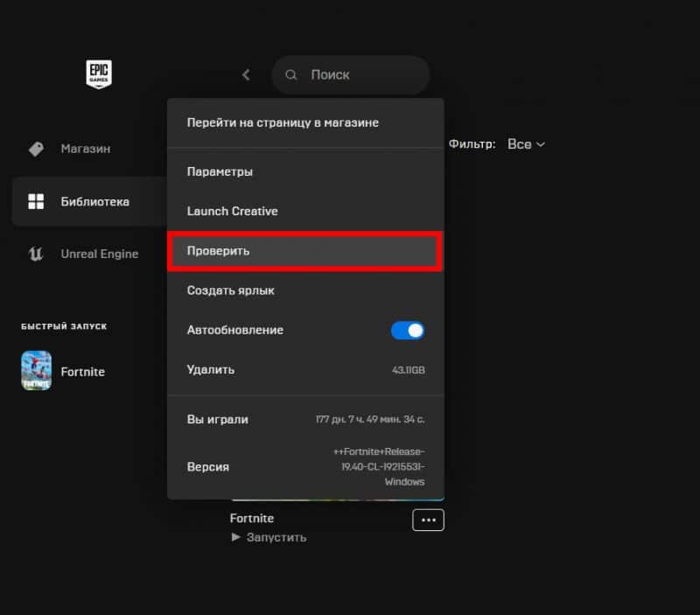The width and height of the screenshot is (700, 615).
Task: Select Launch Creative menu entry
Action: (232, 211)
